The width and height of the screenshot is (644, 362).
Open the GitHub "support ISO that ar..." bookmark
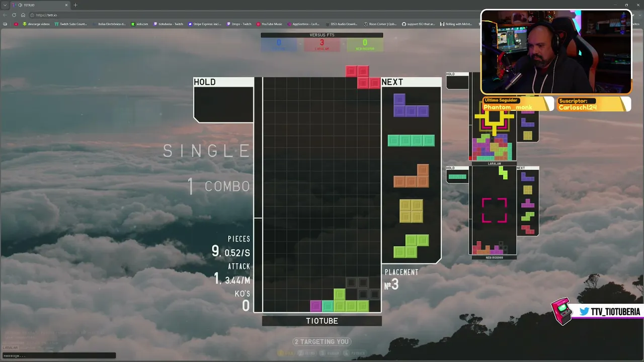pos(418,24)
